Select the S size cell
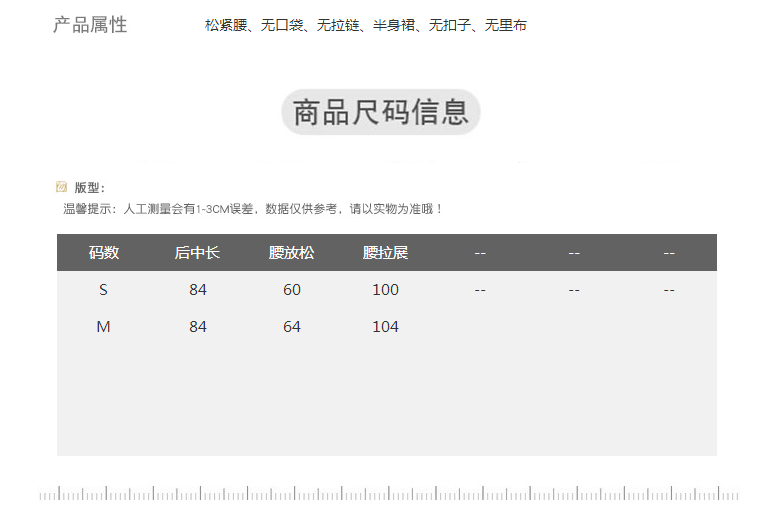Viewport: 780px width, 512px height. (103, 290)
